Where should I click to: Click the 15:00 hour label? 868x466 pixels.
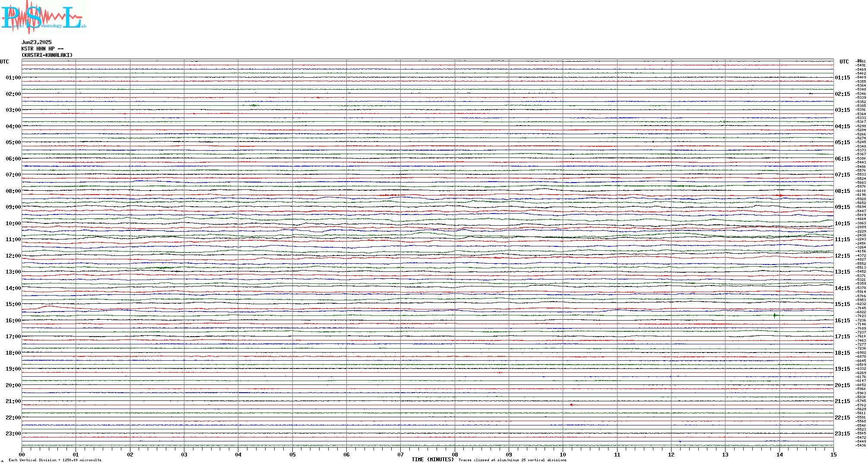pyautogui.click(x=13, y=304)
